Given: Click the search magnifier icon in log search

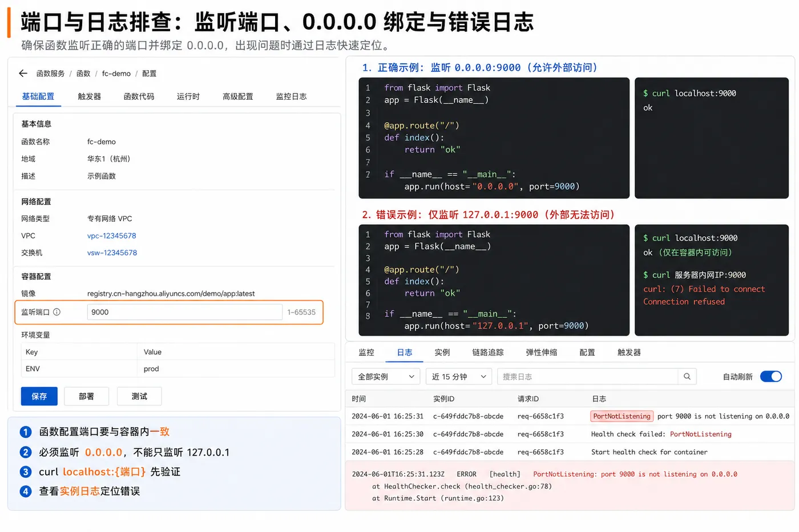Looking at the screenshot, I should pyautogui.click(x=687, y=376).
